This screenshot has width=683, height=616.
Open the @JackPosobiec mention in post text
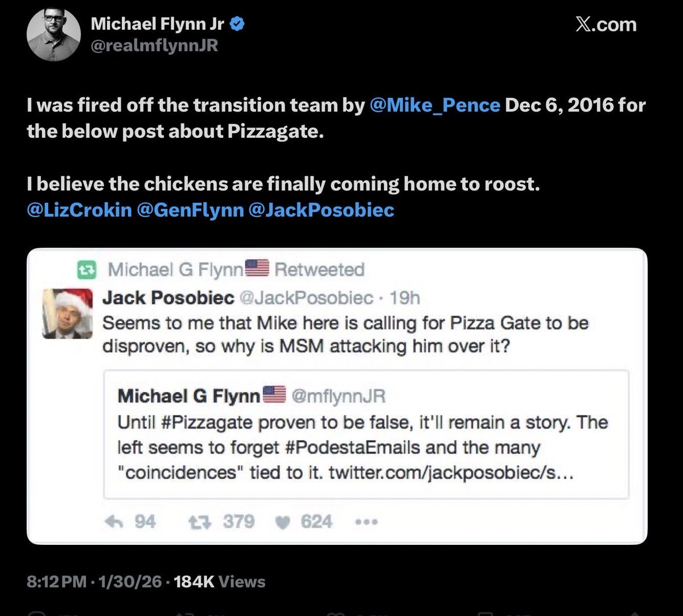322,210
